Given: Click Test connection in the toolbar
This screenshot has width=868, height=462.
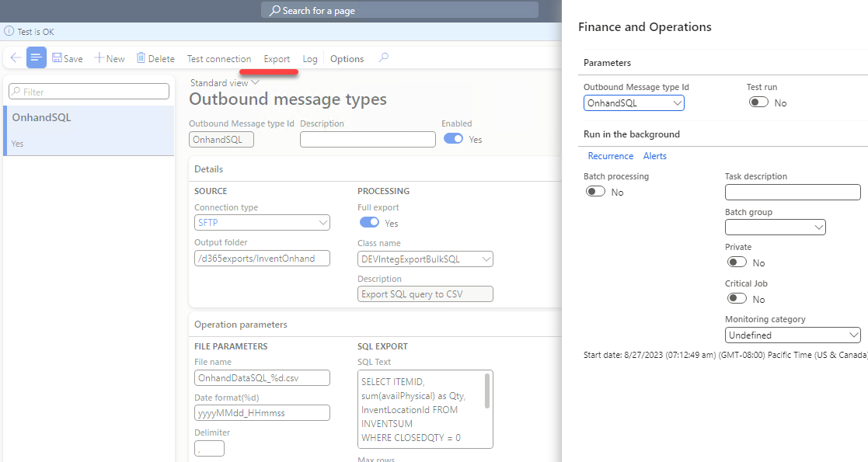Looking at the screenshot, I should coord(218,59).
